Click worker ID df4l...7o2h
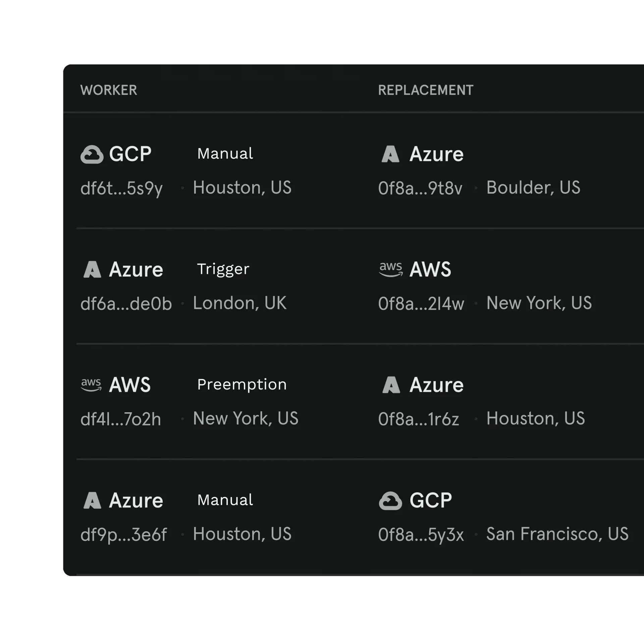Image resolution: width=644 pixels, height=644 pixels. (x=120, y=419)
